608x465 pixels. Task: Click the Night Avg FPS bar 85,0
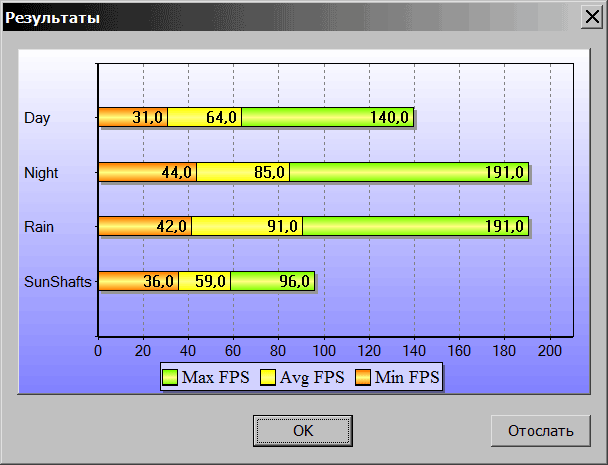pos(243,172)
